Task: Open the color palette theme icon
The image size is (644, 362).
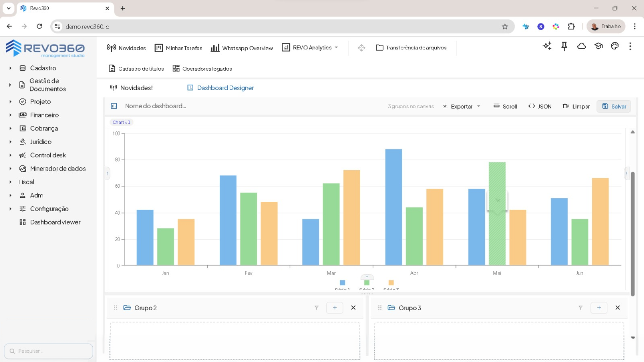Action: 615,46
